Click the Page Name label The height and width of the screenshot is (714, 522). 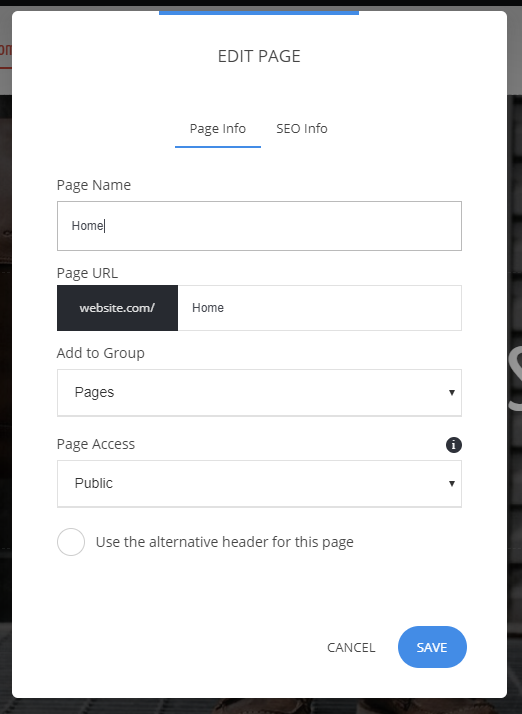click(94, 185)
